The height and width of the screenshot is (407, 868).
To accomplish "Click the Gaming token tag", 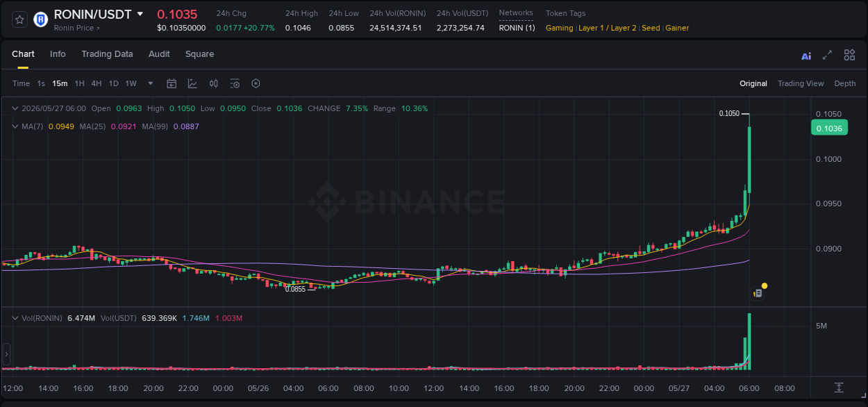I will (x=560, y=28).
